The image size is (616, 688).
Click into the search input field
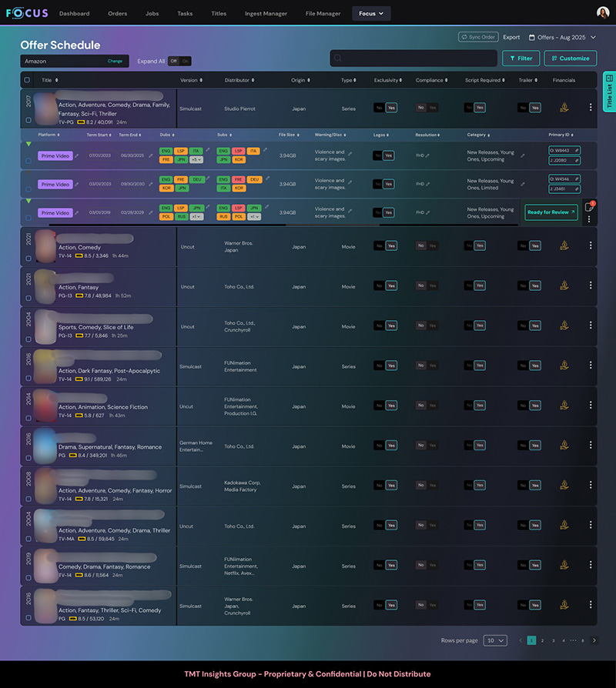tap(412, 58)
